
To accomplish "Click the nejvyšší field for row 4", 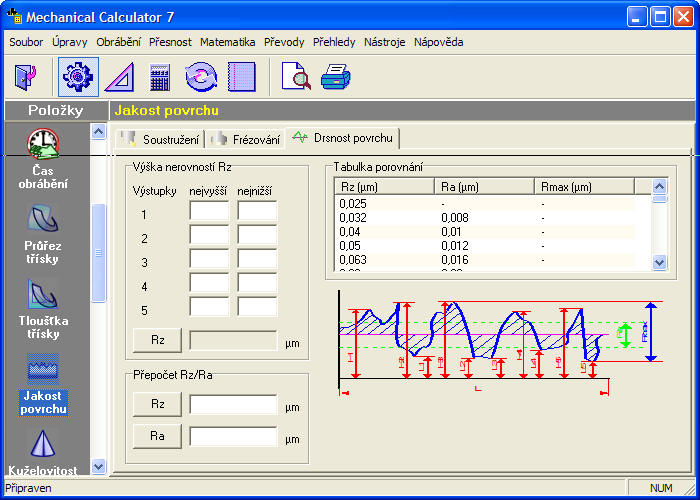I will coord(209,283).
